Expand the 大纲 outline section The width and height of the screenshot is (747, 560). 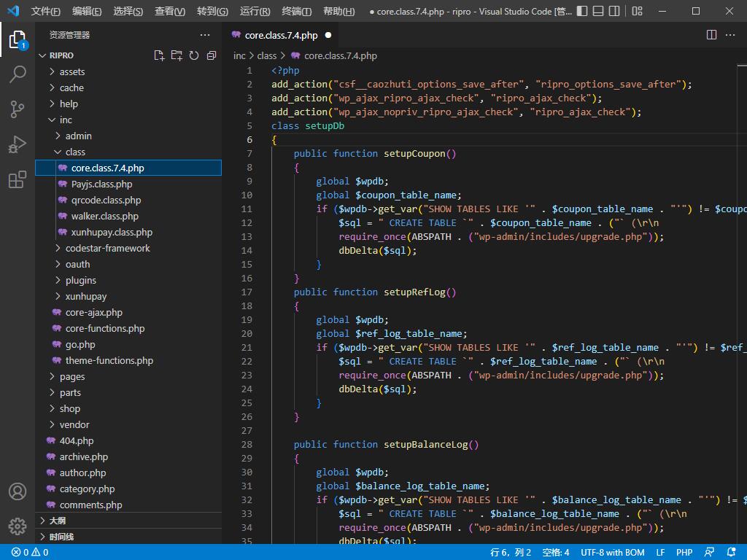(57, 521)
